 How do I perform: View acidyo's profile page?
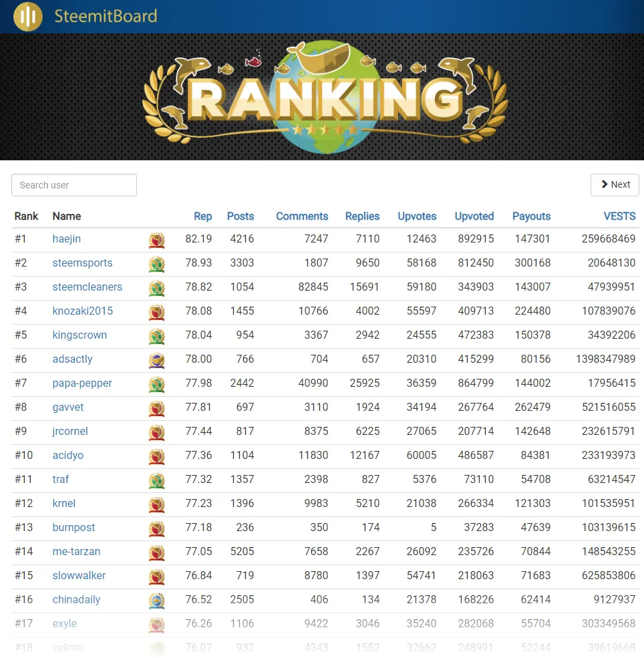(68, 456)
